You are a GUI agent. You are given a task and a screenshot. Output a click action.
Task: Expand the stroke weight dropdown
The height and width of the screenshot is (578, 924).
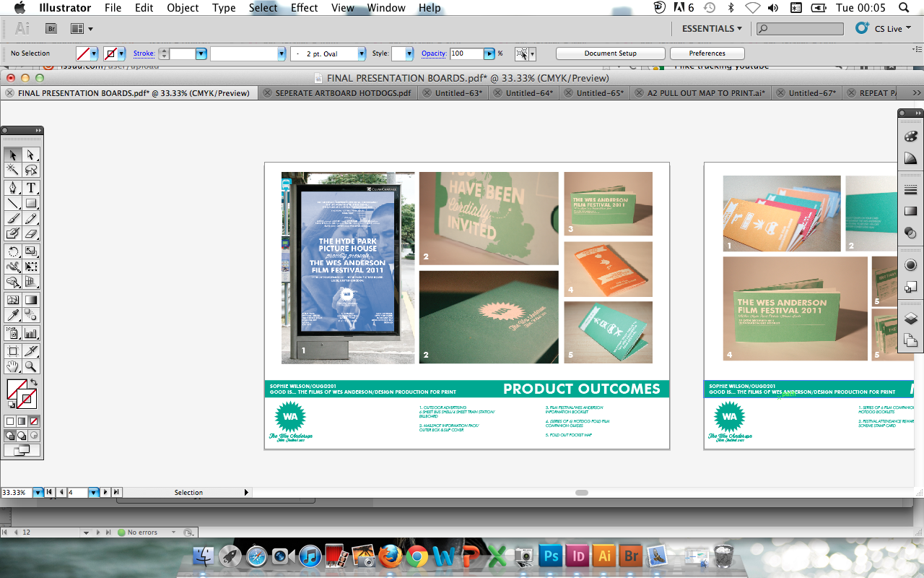tap(201, 53)
